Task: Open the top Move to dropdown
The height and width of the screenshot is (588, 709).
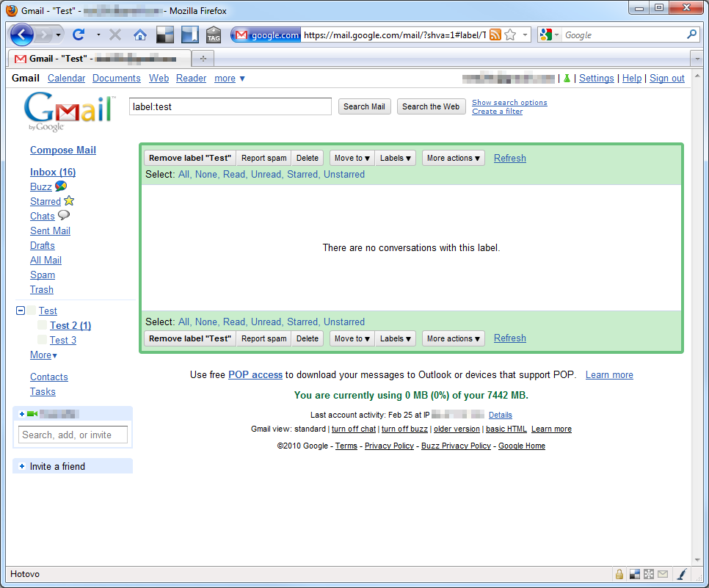Action: [352, 158]
